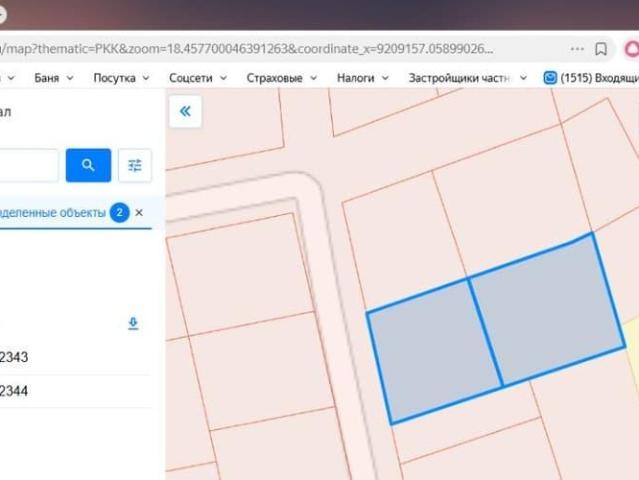The width and height of the screenshot is (639, 480).
Task: Expand the Страховые bookmark folder
Action: point(281,78)
